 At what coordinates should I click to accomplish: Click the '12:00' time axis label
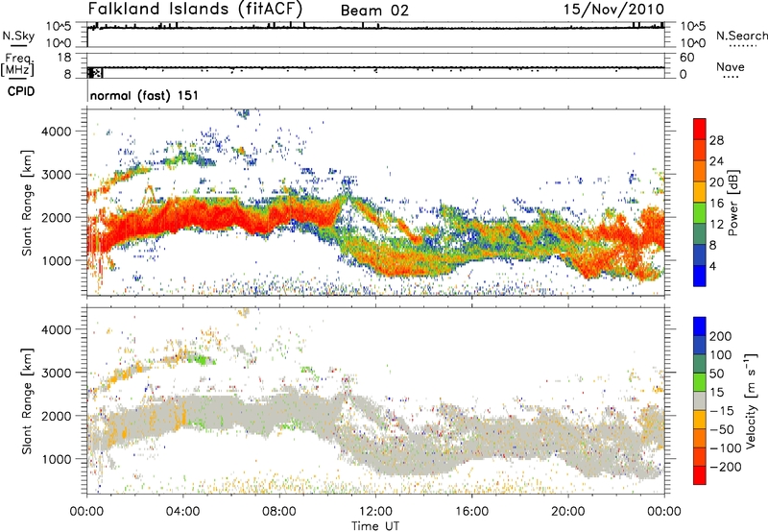point(375,512)
